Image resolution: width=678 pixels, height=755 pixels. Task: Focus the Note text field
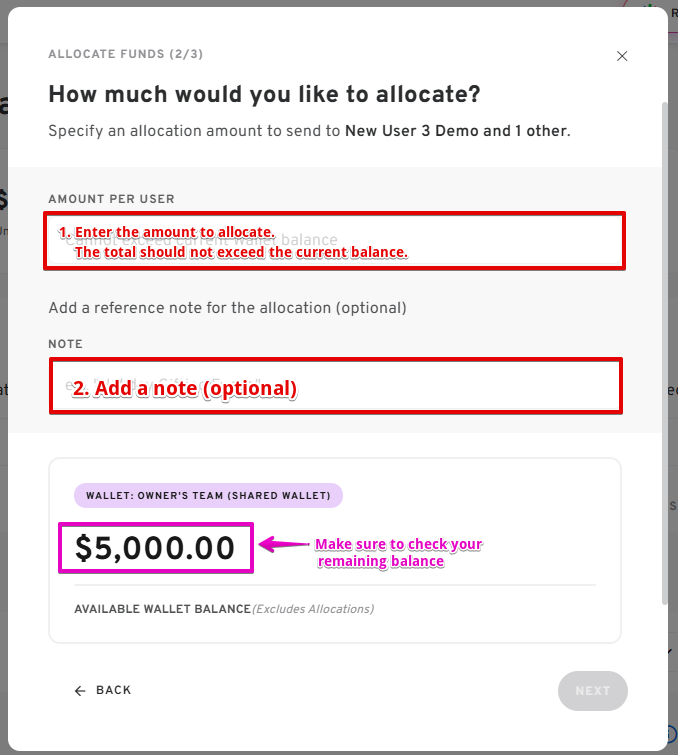[x=334, y=385]
